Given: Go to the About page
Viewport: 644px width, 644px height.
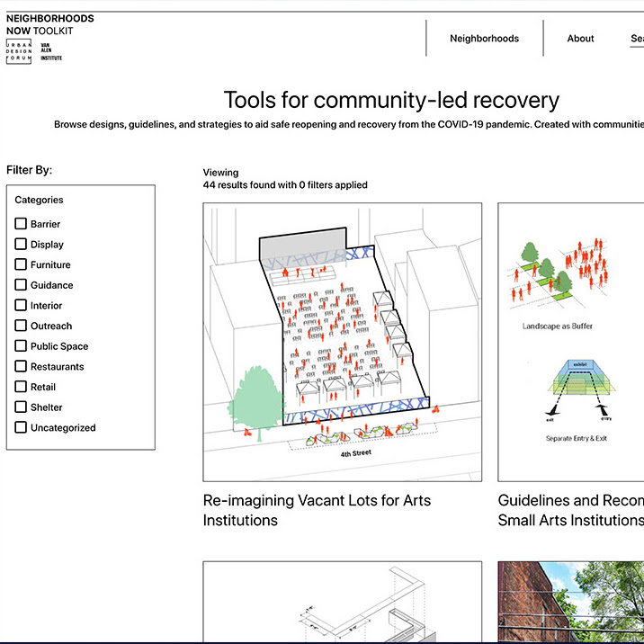Looking at the screenshot, I should [x=580, y=39].
